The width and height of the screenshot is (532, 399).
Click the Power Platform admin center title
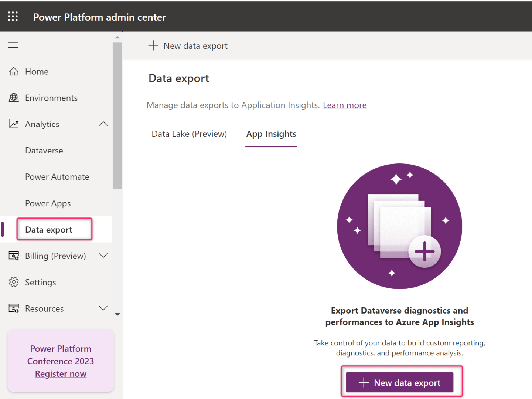(100, 17)
